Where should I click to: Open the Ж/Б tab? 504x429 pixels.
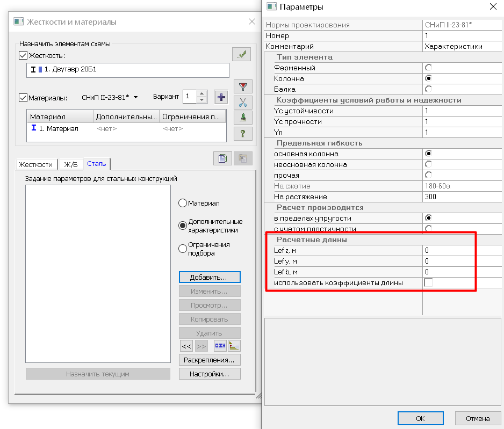[x=70, y=164]
